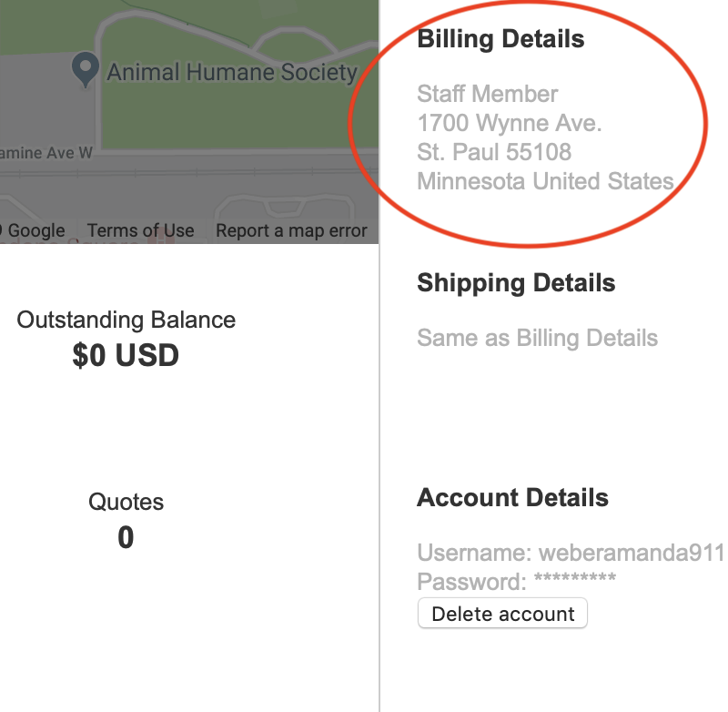
Task: Click the $0 USD balance amount
Action: point(126,356)
